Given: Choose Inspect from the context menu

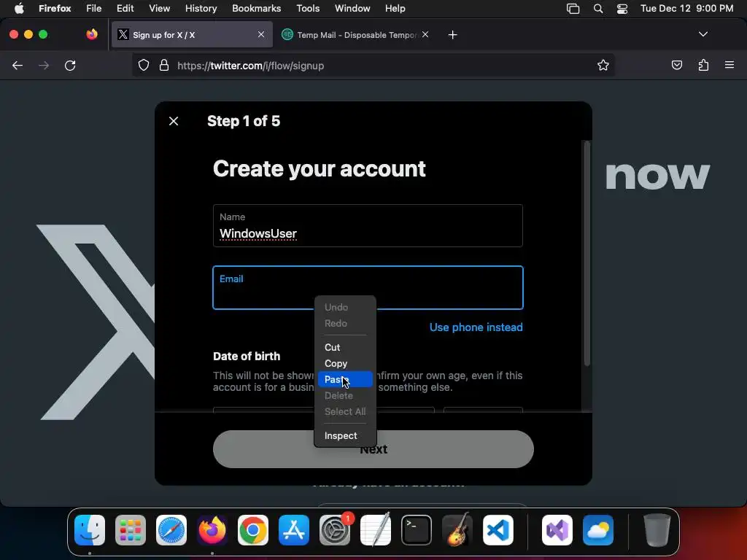Looking at the screenshot, I should tap(345, 436).
